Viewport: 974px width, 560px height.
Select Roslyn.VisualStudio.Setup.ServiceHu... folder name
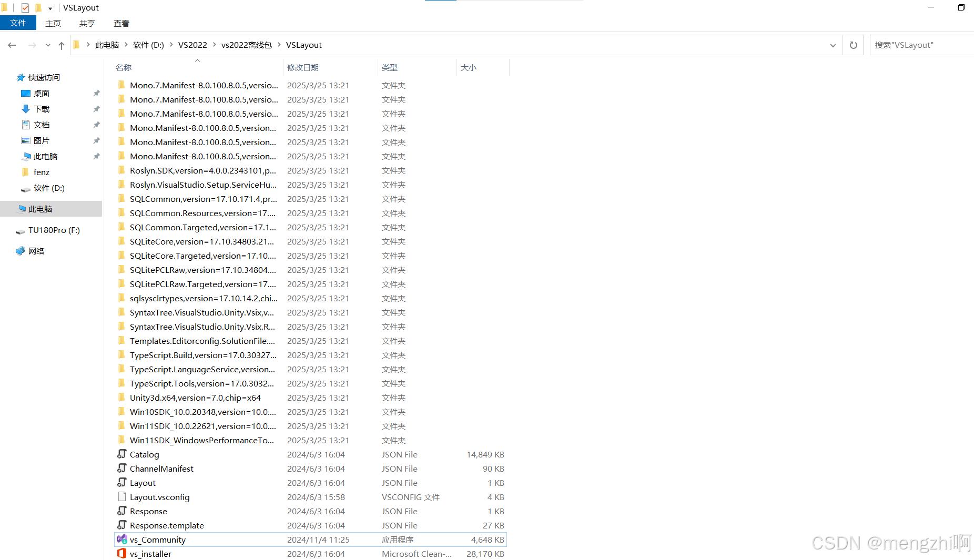click(x=203, y=185)
